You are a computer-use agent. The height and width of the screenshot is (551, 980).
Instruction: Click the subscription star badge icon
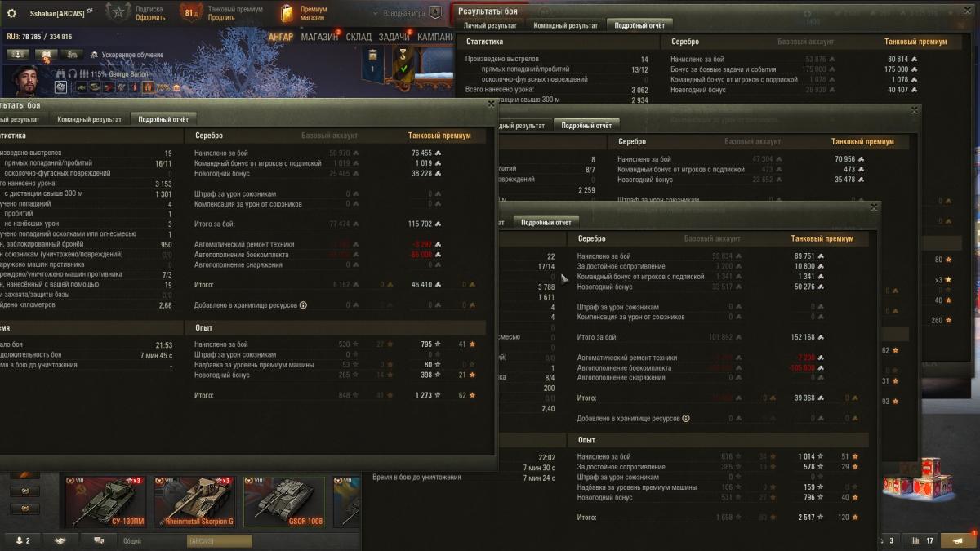coord(119,12)
